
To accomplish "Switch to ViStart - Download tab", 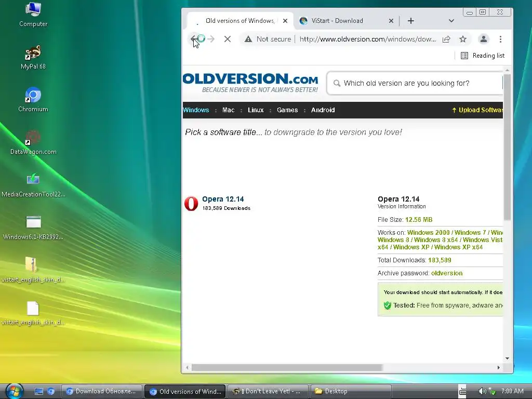I will (346, 21).
